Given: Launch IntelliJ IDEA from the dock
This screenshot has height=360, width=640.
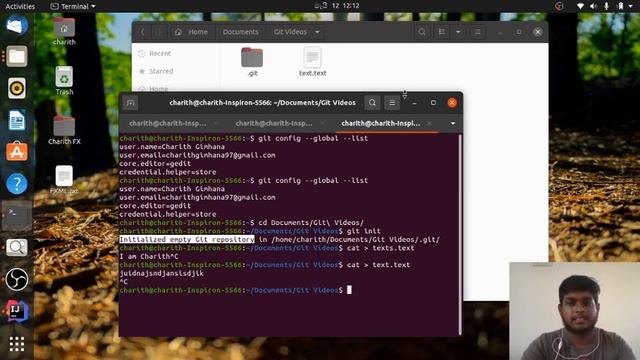Looking at the screenshot, I should tap(17, 311).
